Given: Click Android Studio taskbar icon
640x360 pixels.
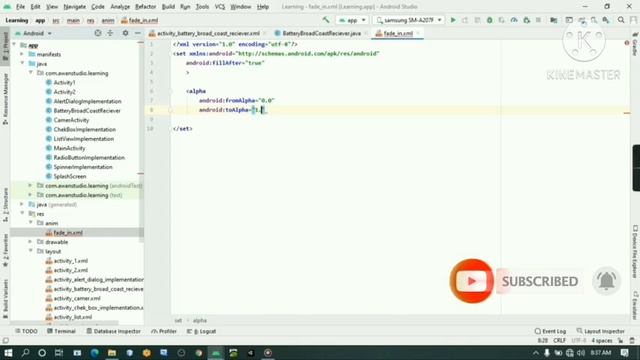Looking at the screenshot, I should [x=216, y=353].
